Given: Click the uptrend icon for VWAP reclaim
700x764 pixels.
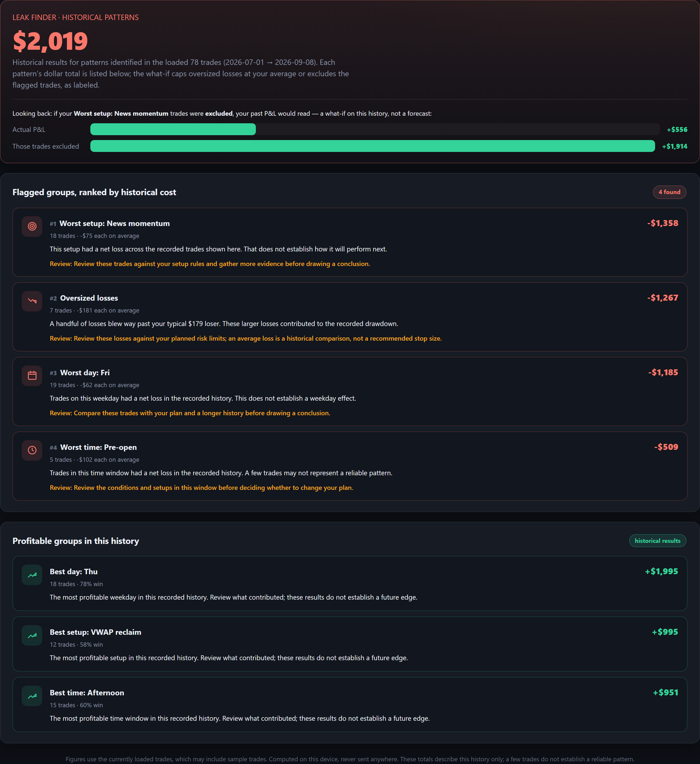Looking at the screenshot, I should coord(32,635).
